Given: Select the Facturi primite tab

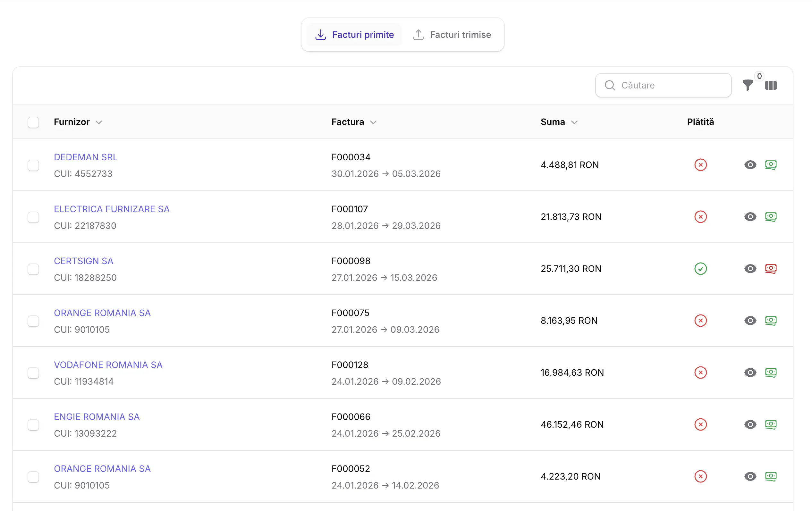Looking at the screenshot, I should (354, 35).
